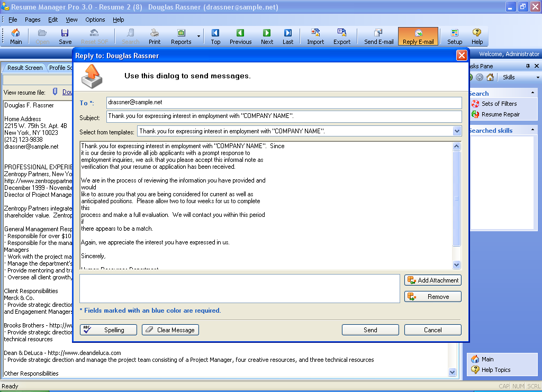Click the Help toolbar icon
542x392 pixels.
pos(477,37)
